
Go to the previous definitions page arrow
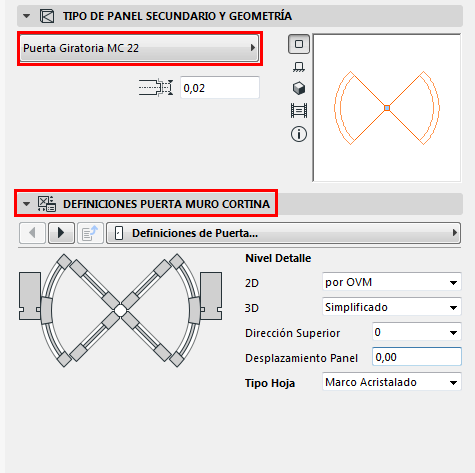coord(32,233)
